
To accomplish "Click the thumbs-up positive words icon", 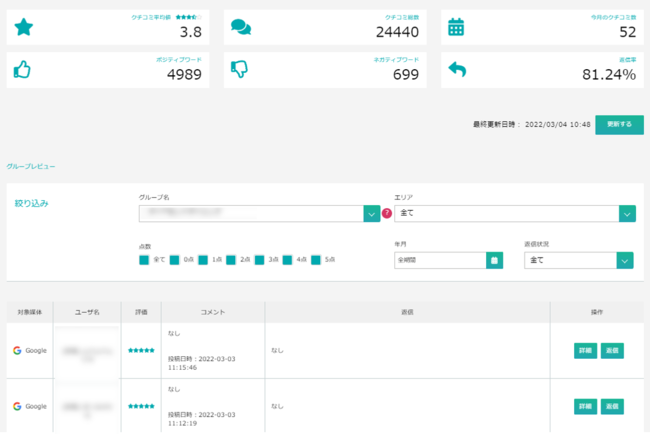I will coord(24,69).
